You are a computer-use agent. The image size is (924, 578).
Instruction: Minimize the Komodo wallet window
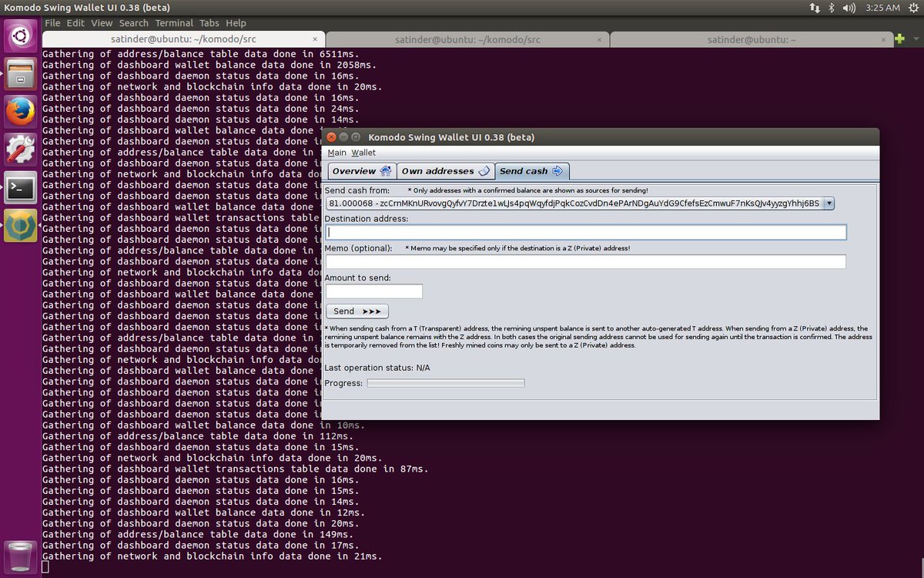coord(344,137)
